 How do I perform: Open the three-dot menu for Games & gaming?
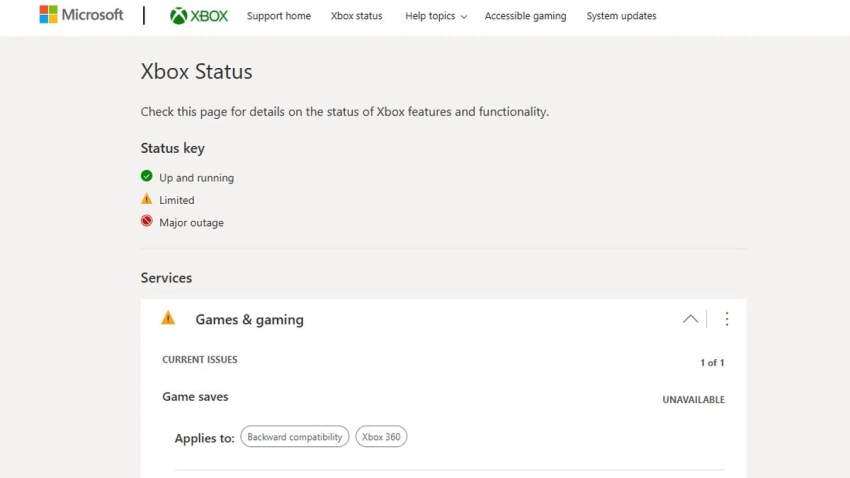[727, 319]
